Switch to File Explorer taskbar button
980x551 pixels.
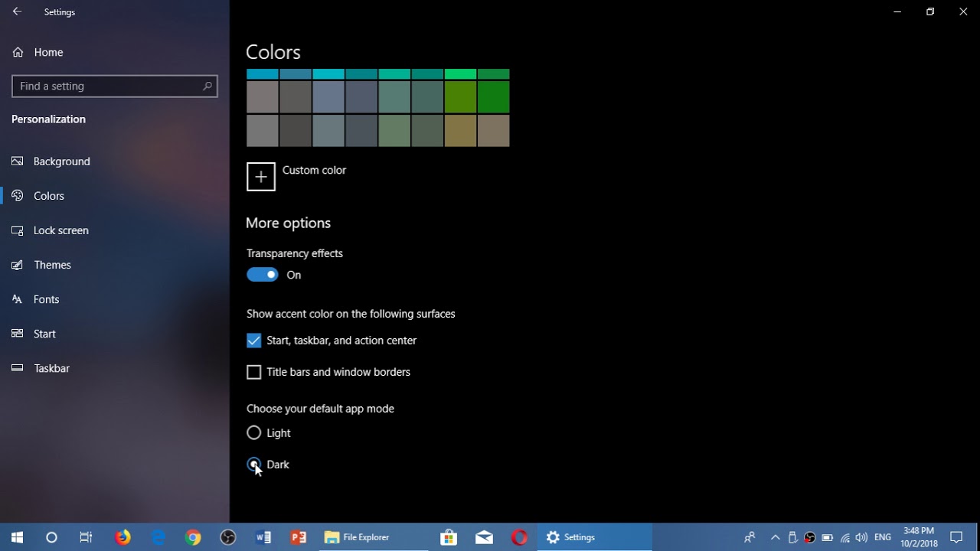click(x=373, y=537)
